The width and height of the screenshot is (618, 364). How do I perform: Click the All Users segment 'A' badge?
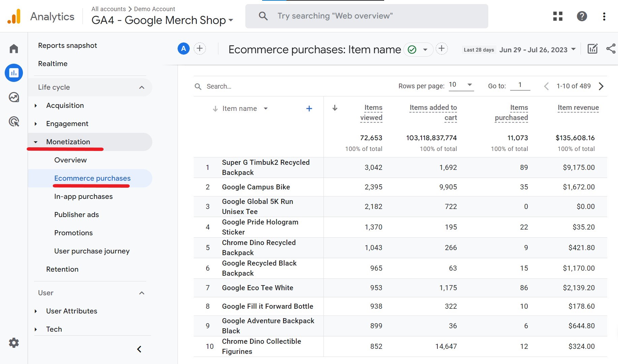(x=184, y=49)
